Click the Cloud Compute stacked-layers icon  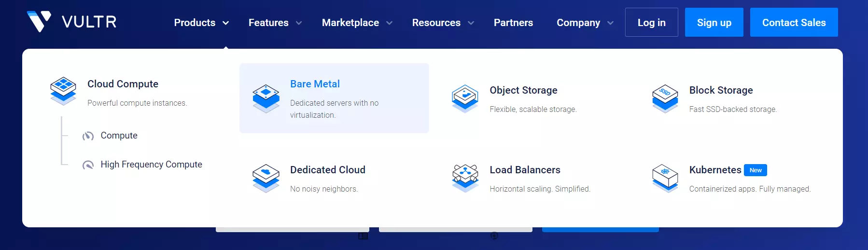click(x=63, y=91)
